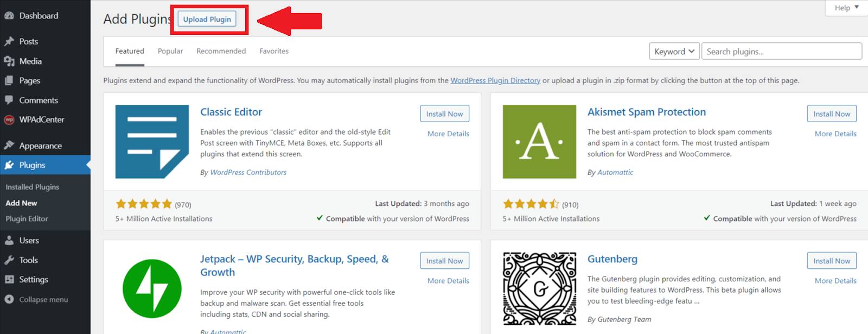Click 'Last Updated: 3 months ago' text
Viewport: 868px width, 334px height.
[x=422, y=204]
